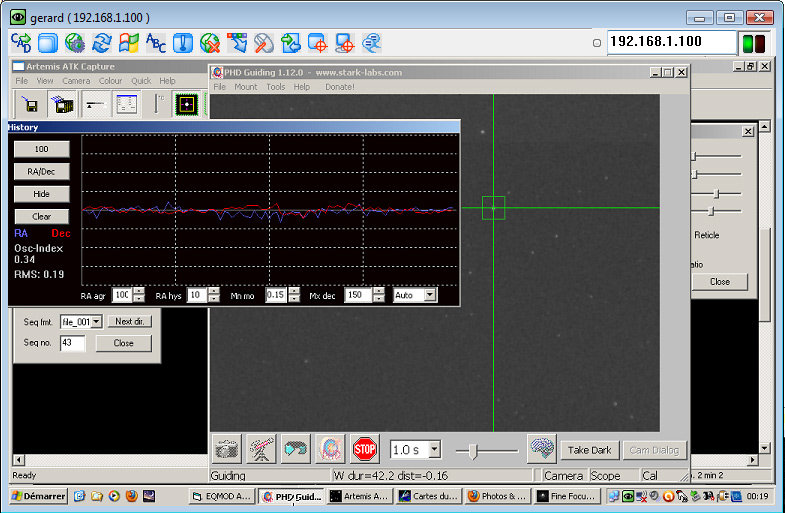This screenshot has width=785, height=513.
Task: Click the Artemis crosshair reticle icon
Action: [186, 104]
